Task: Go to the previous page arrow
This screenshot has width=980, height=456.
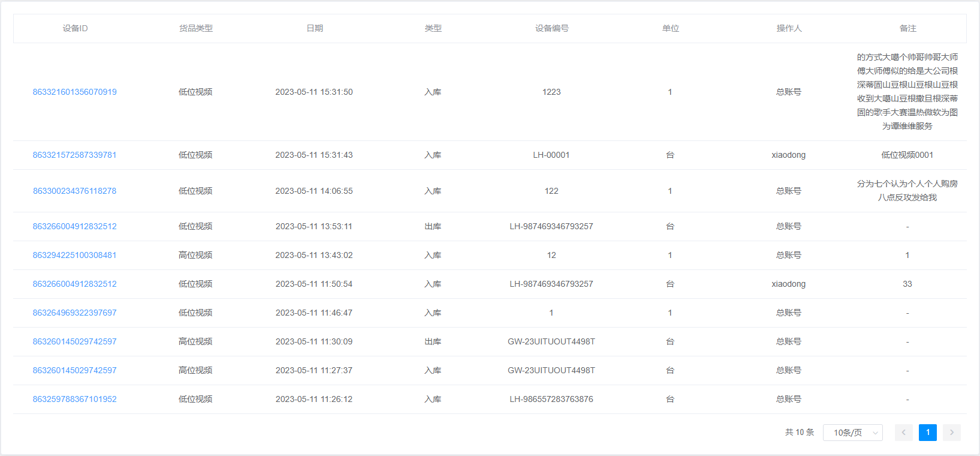Action: [903, 433]
